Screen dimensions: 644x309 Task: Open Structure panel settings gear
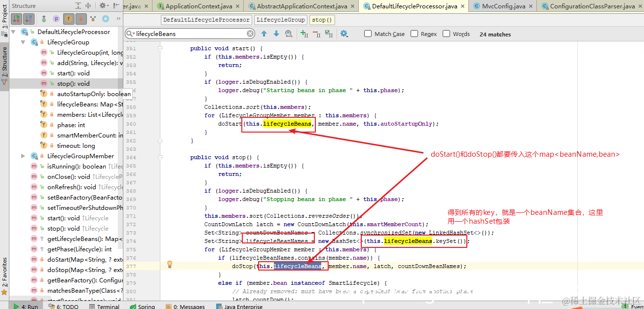click(104, 5)
